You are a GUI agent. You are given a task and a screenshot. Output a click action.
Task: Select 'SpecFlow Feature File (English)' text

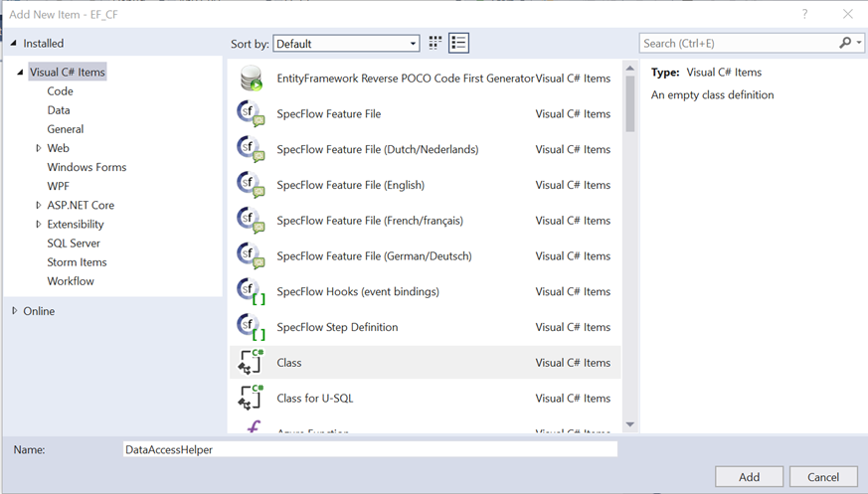click(x=350, y=185)
